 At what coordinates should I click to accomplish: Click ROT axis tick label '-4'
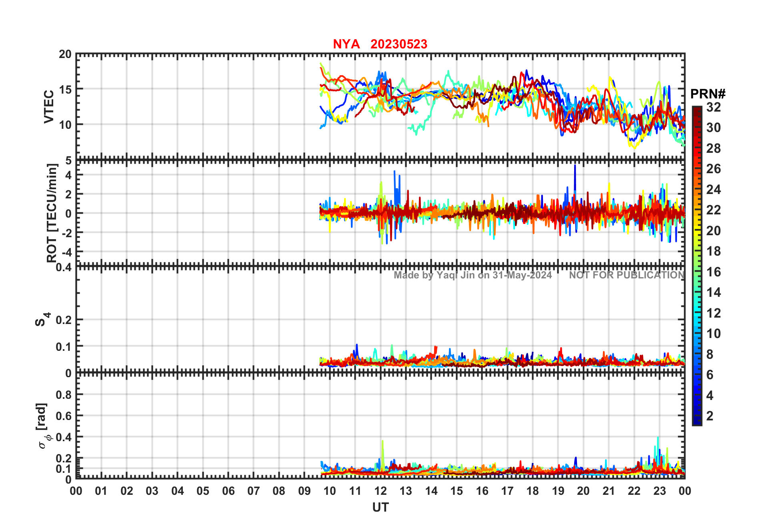pos(66,252)
